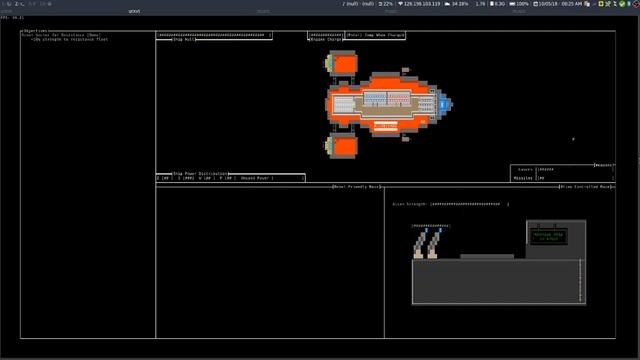The image size is (640, 360).
Task: Click the ship's lower hull gun turret
Action: click(x=405, y=139)
